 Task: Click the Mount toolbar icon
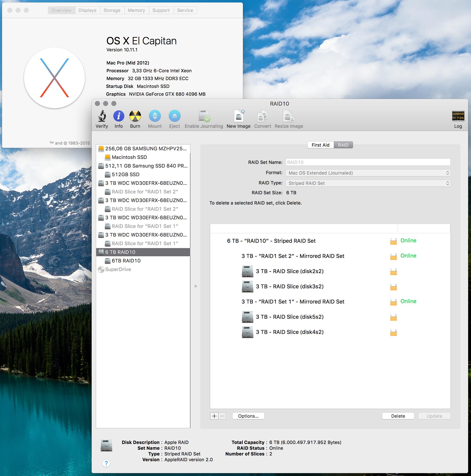point(155,116)
